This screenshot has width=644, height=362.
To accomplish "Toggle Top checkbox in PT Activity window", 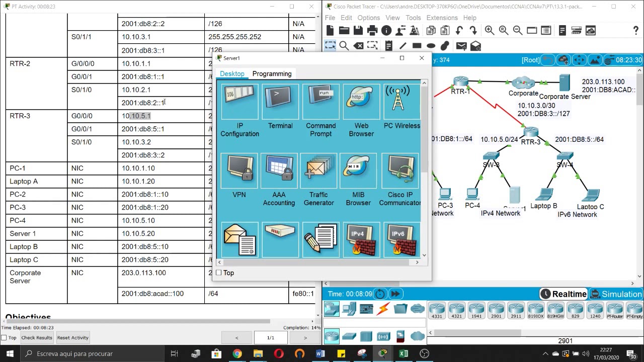I will pyautogui.click(x=4, y=338).
